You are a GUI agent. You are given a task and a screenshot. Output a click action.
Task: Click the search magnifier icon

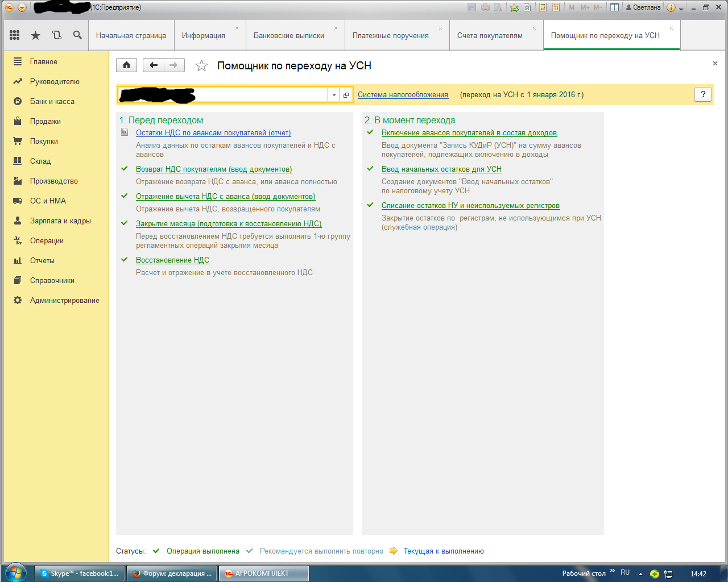coord(77,35)
